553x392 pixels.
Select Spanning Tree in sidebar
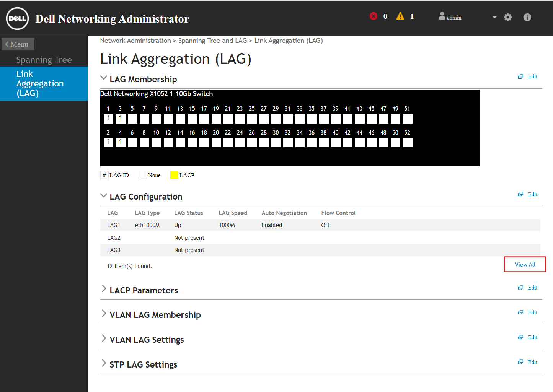pyautogui.click(x=44, y=60)
